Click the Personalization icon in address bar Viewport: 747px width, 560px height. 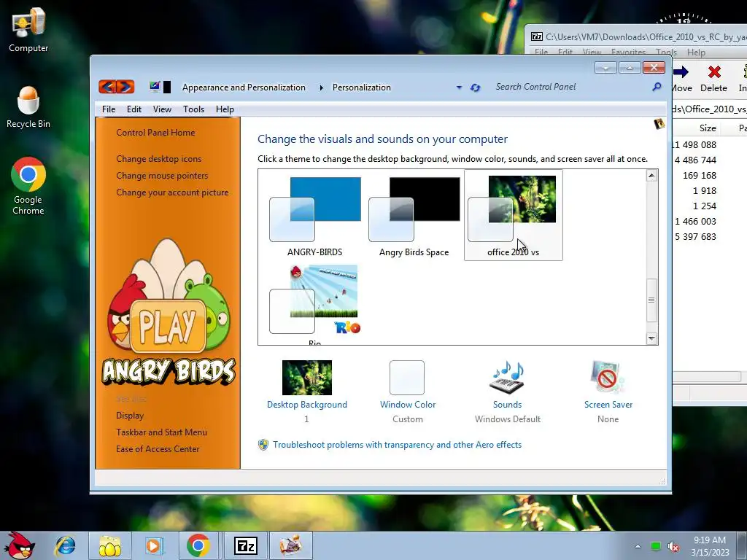pos(155,87)
